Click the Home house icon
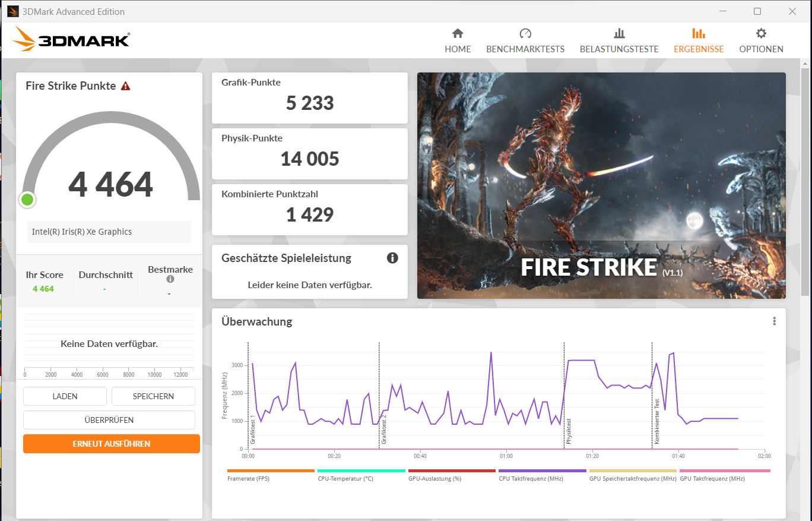This screenshot has height=521, width=812. click(458, 33)
